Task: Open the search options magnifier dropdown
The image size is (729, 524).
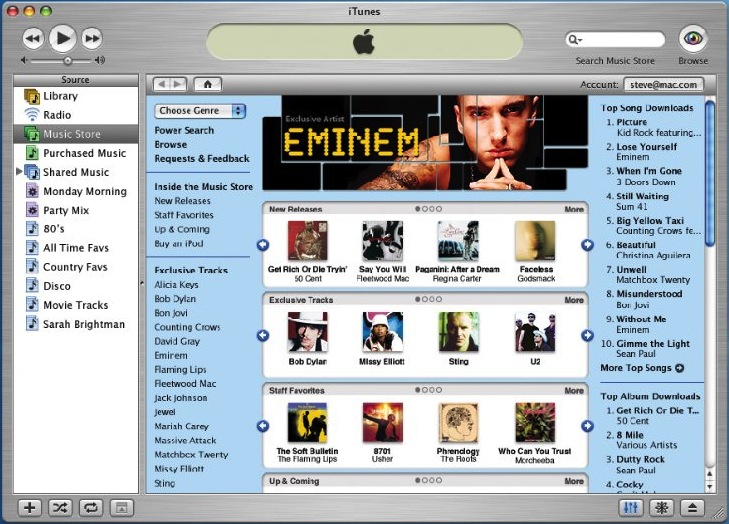Action: [x=575, y=40]
